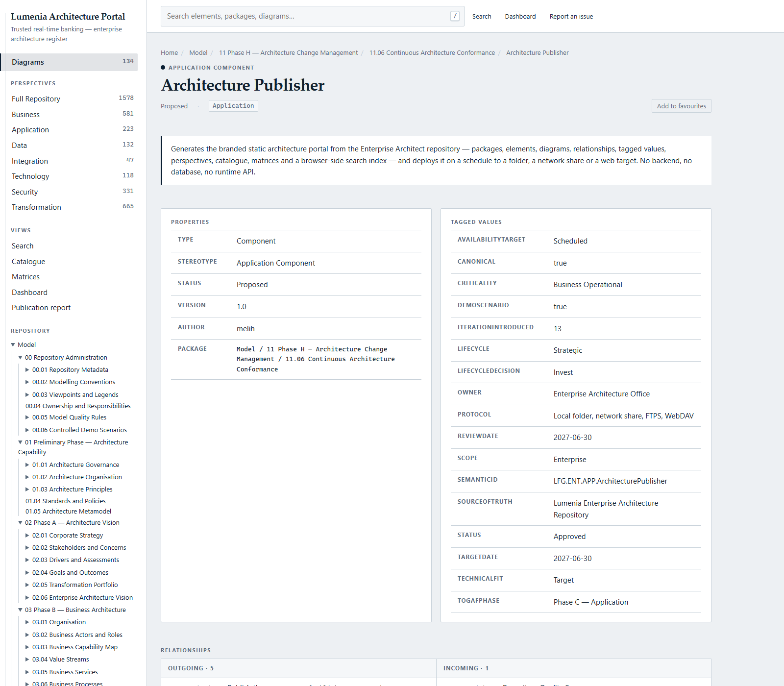The image size is (784, 686).
Task: Expand 01.01 Architecture Governance node
Action: click(x=27, y=465)
